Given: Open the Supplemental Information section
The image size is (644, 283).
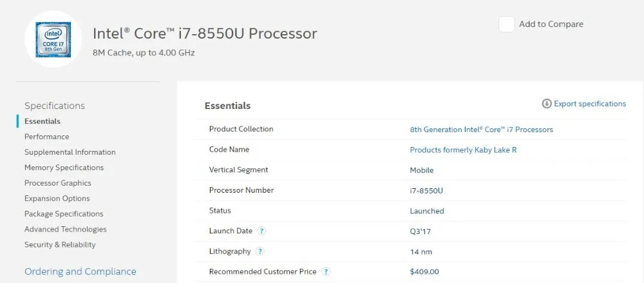Looking at the screenshot, I should tap(70, 152).
